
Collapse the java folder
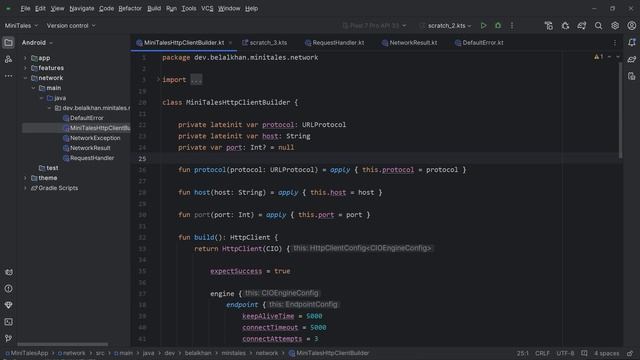[x=41, y=98]
